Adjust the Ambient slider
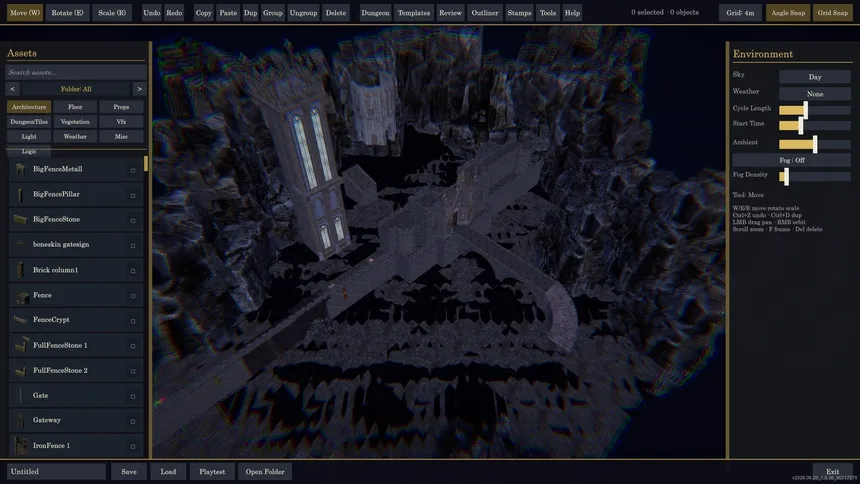This screenshot has height=484, width=860. (x=814, y=144)
